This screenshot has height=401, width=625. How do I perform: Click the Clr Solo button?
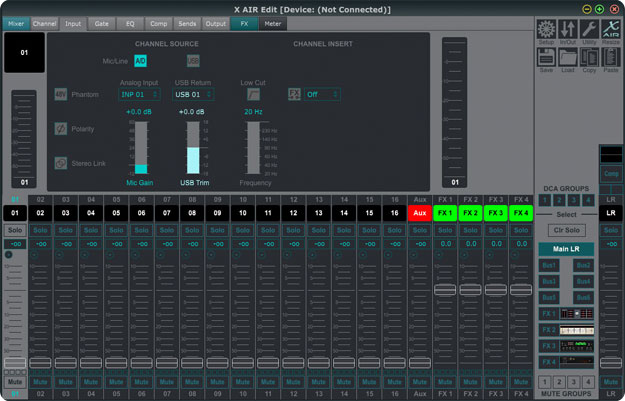(x=566, y=230)
